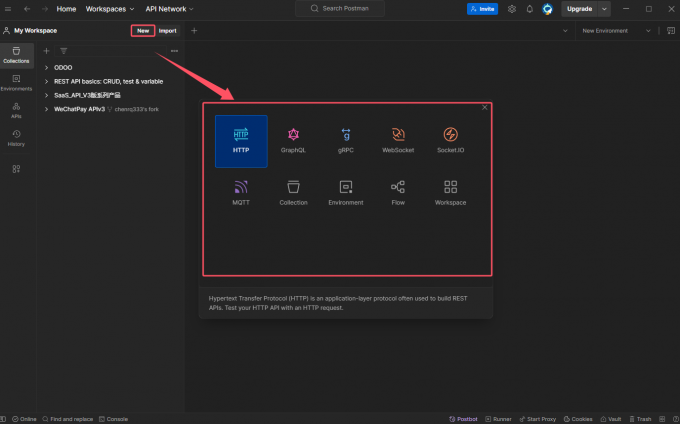This screenshot has height=424, width=680.
Task: Choose the GraphQL request option
Action: tap(293, 141)
